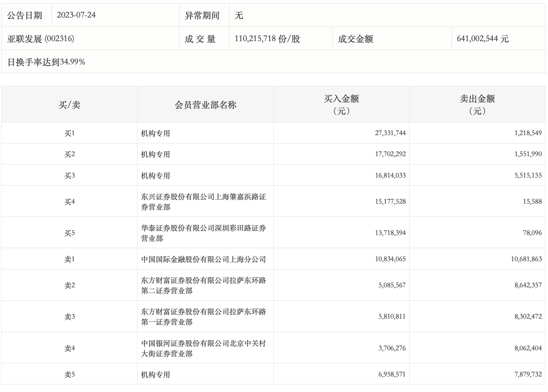Click sell amount 5,515,155

pyautogui.click(x=528, y=175)
